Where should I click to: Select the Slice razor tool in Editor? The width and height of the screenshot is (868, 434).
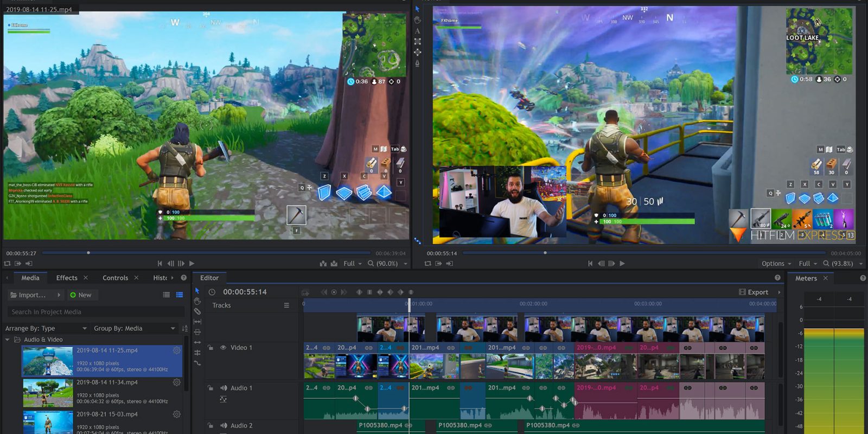click(197, 311)
